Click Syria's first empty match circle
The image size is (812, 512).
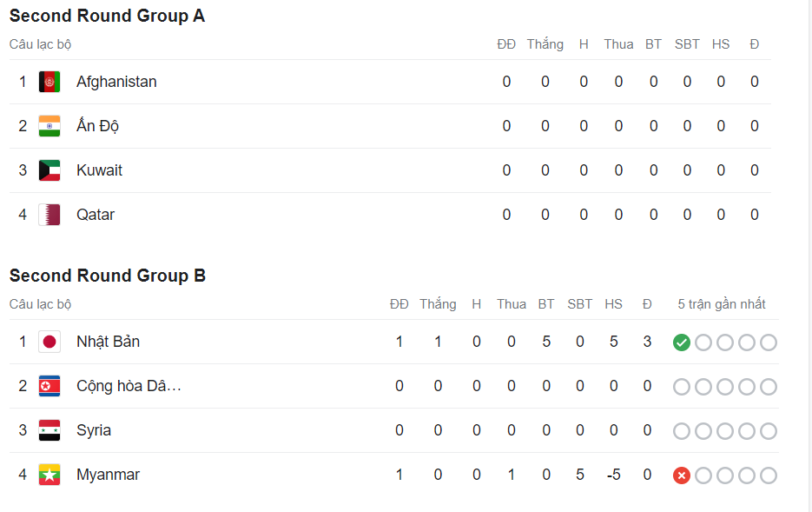click(x=682, y=431)
